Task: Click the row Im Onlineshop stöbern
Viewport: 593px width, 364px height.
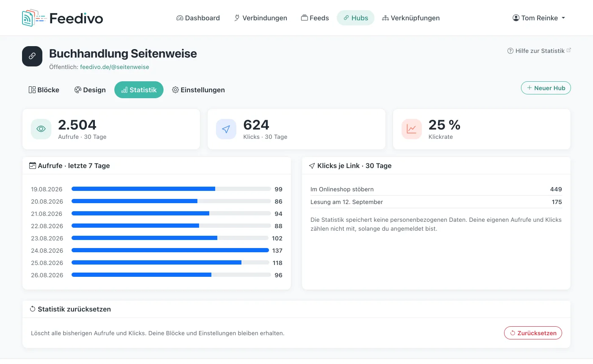Action: click(x=436, y=189)
